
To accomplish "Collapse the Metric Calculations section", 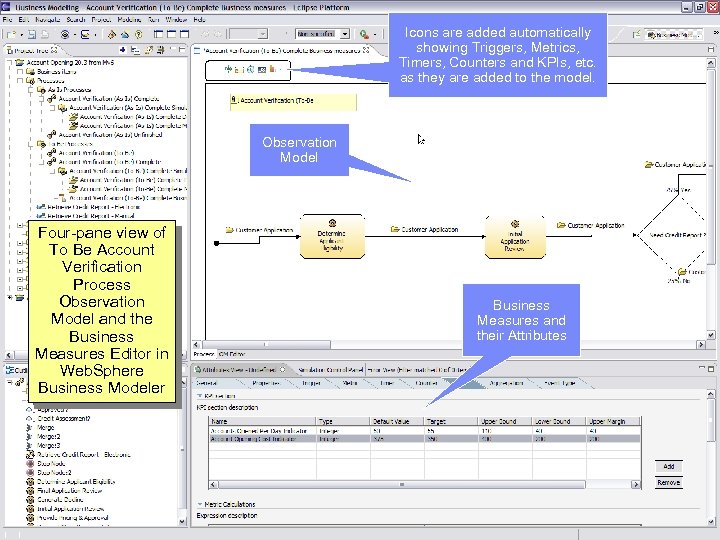I will pyautogui.click(x=200, y=504).
